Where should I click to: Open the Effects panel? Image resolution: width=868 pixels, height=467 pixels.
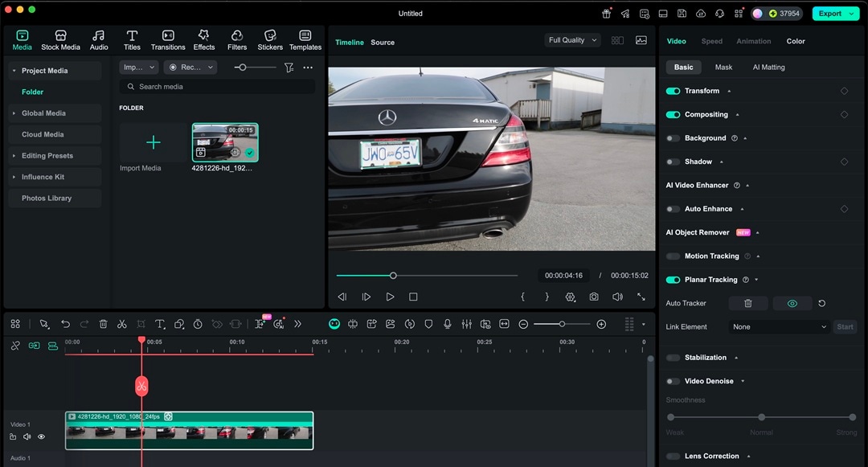click(x=204, y=40)
